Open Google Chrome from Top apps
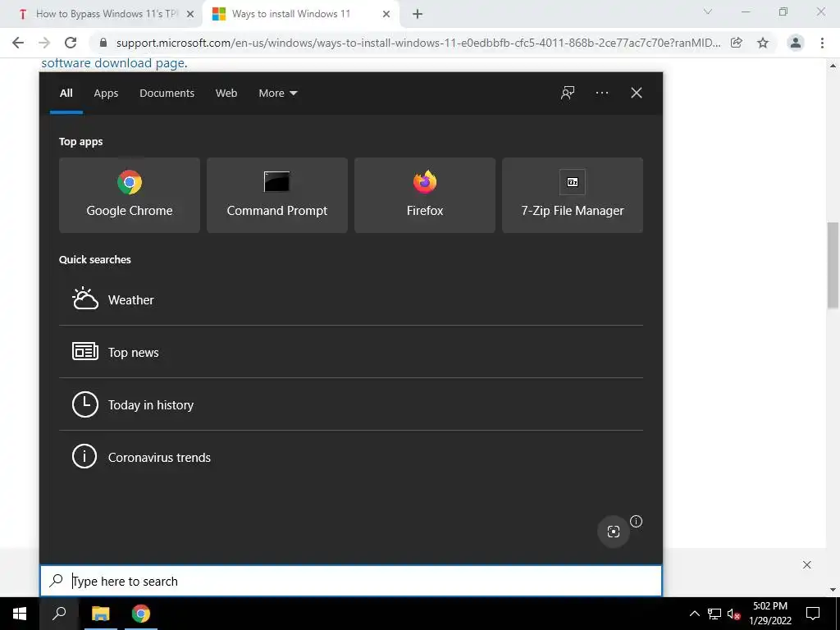This screenshot has height=630, width=840. 129,195
